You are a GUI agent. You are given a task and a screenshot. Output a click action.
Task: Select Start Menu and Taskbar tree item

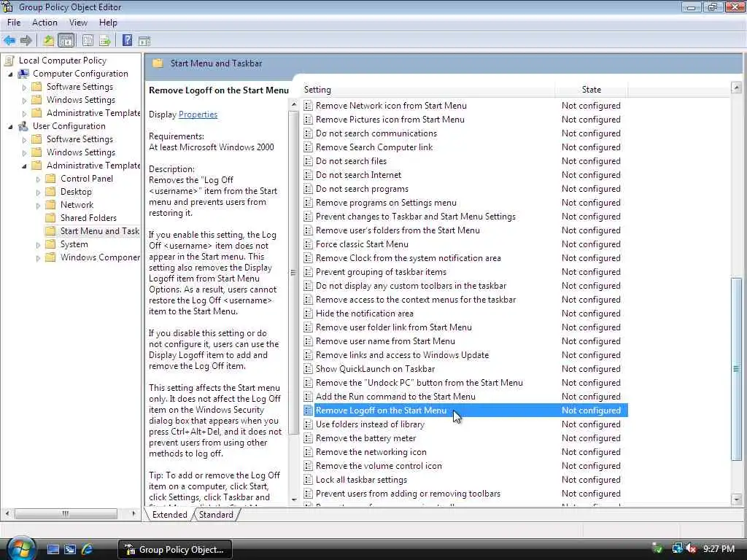click(x=99, y=231)
